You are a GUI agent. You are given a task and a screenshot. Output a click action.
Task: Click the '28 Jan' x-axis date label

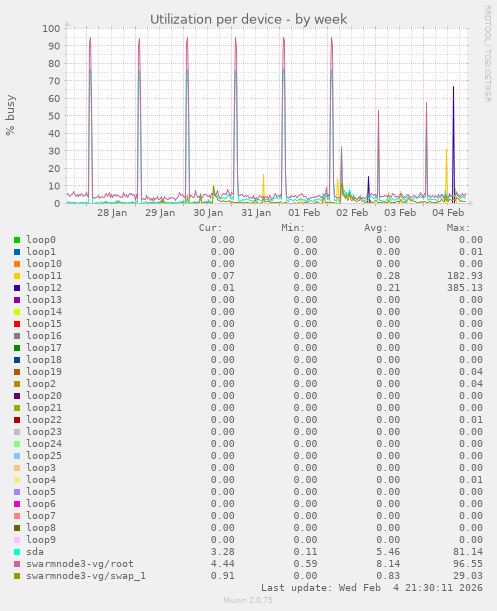112,213
